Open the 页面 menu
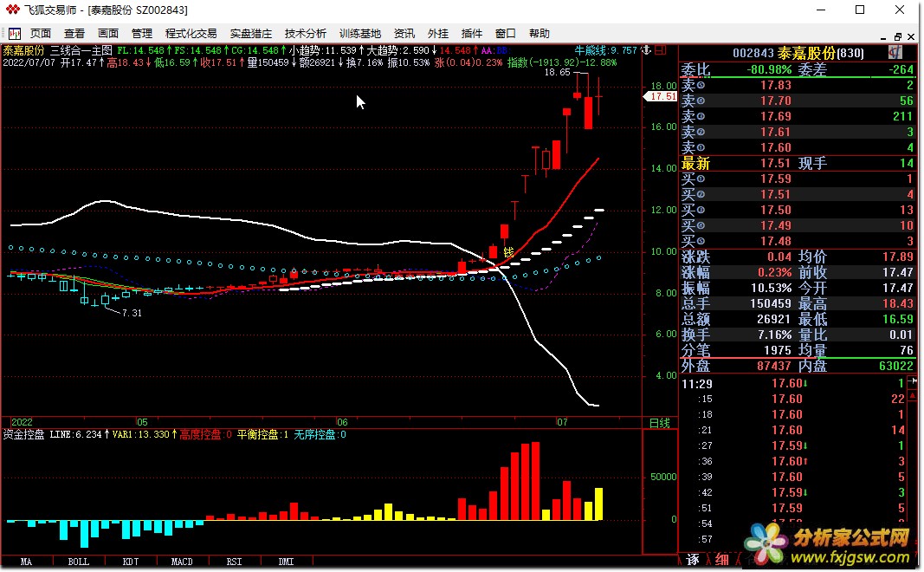The image size is (924, 572). 41,34
